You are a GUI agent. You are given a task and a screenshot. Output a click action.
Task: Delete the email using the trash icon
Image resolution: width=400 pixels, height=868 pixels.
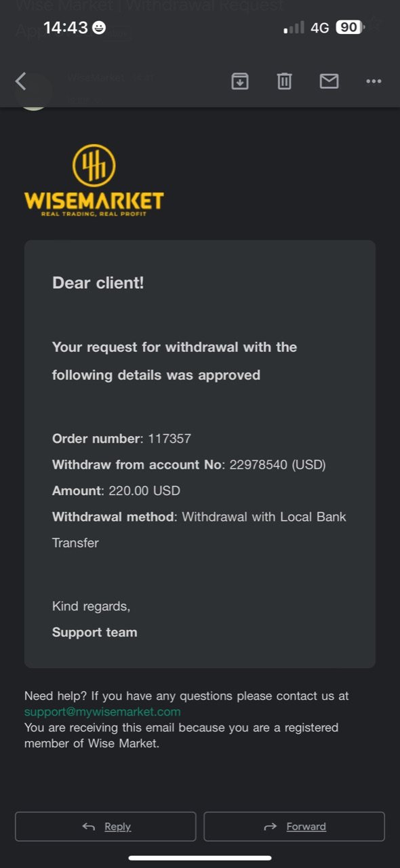[x=284, y=81]
